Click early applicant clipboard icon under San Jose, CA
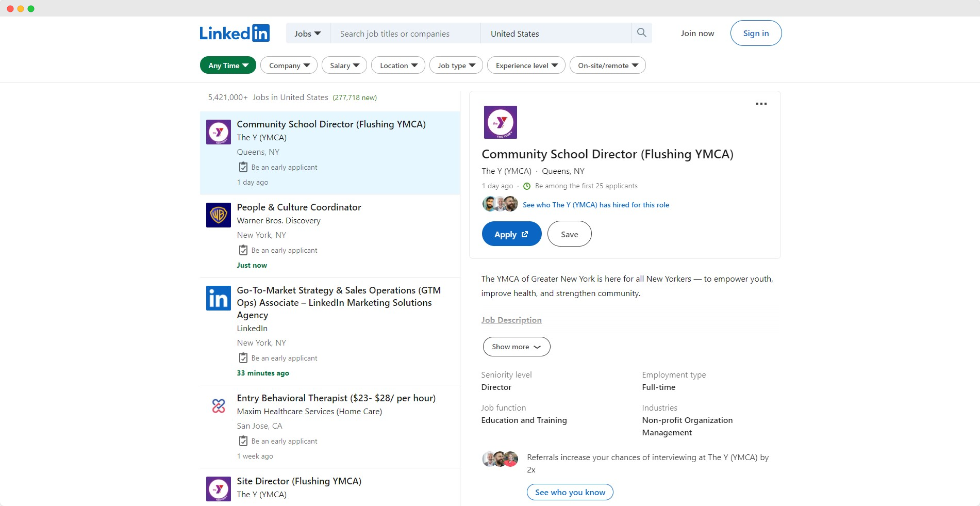 243,441
